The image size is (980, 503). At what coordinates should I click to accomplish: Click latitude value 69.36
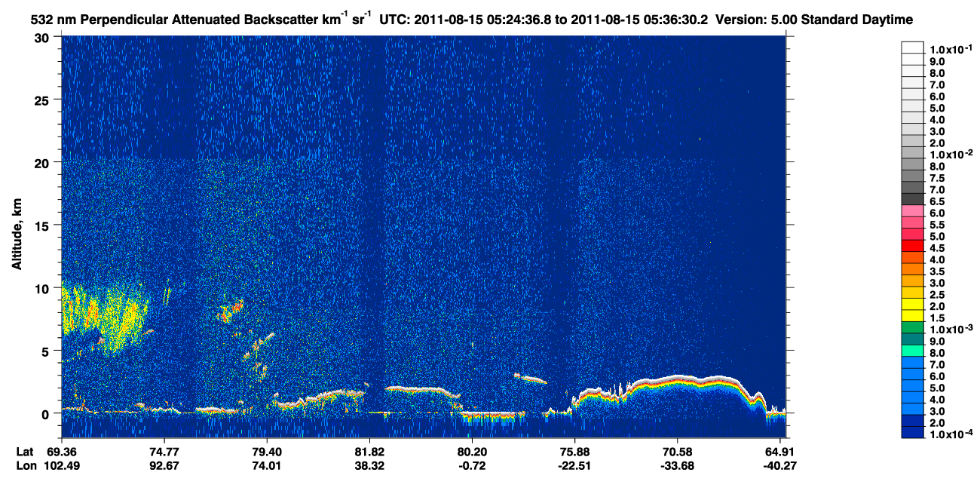pyautogui.click(x=61, y=451)
